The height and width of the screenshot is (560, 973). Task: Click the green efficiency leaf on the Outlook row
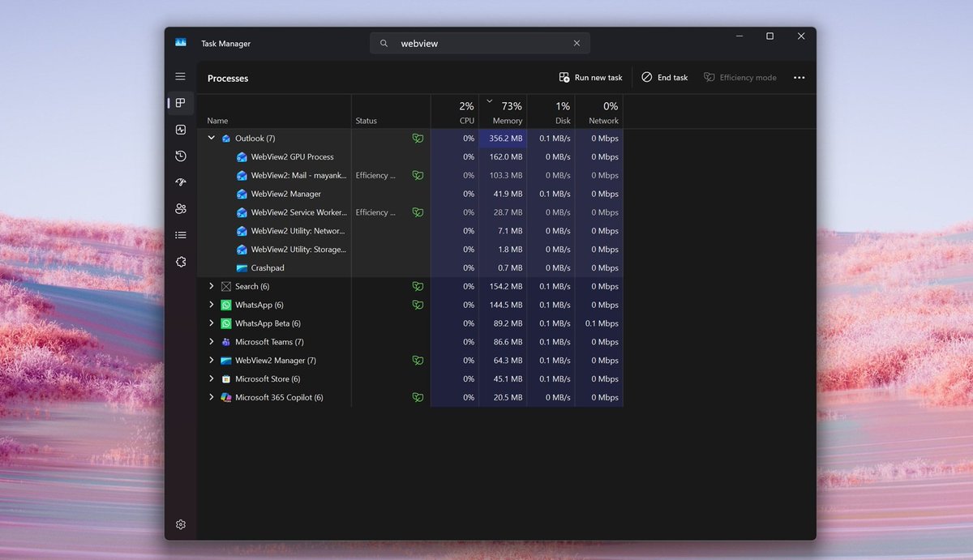click(418, 138)
